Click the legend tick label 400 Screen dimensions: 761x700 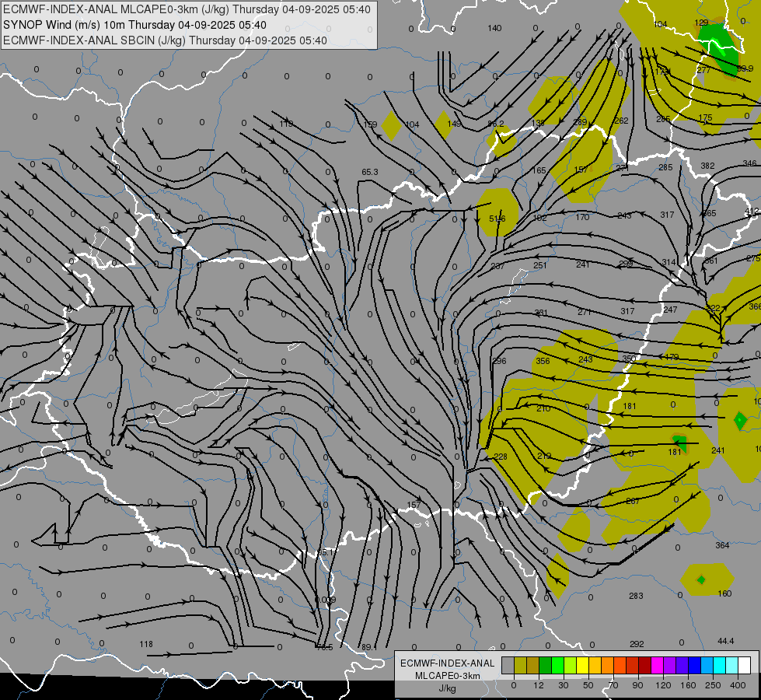point(738,685)
